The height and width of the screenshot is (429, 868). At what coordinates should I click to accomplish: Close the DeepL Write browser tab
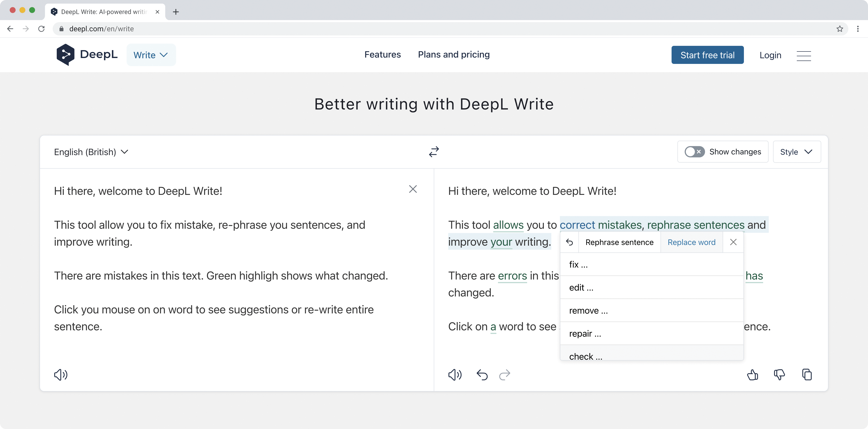(157, 12)
